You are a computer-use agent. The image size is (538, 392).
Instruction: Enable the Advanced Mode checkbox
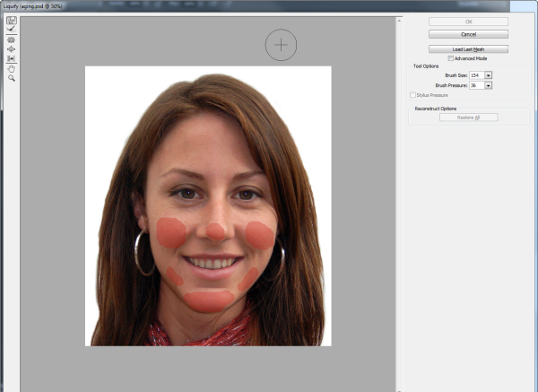(451, 58)
